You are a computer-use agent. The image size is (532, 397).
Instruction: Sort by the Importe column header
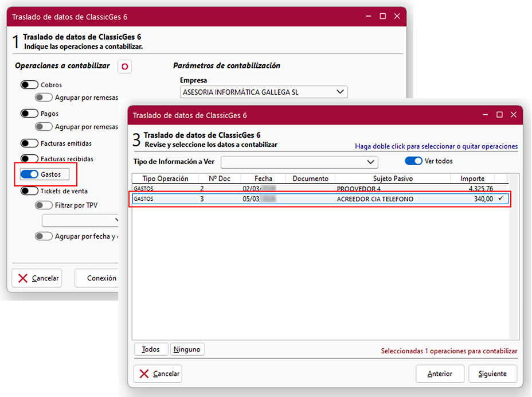tap(472, 178)
